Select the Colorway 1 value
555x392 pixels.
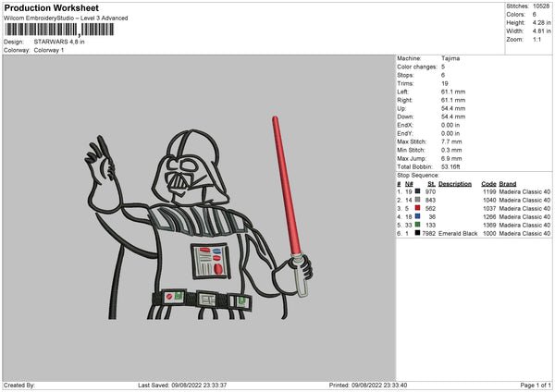click(x=49, y=50)
